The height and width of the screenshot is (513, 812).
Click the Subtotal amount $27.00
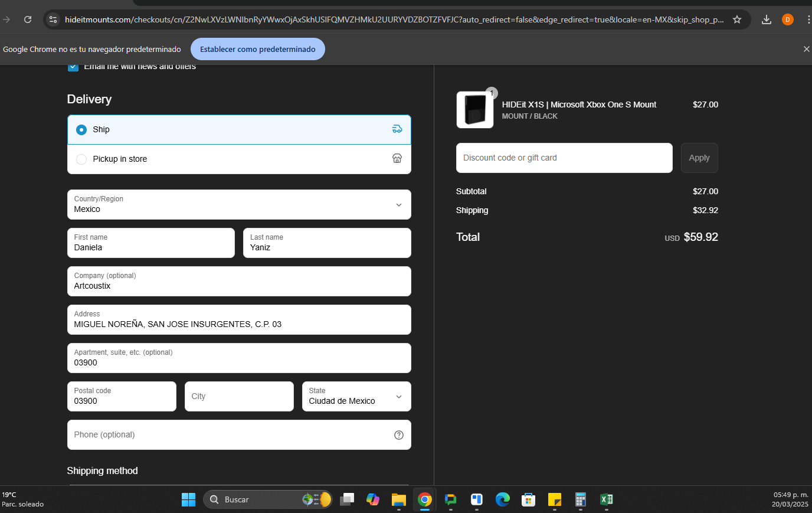click(705, 191)
